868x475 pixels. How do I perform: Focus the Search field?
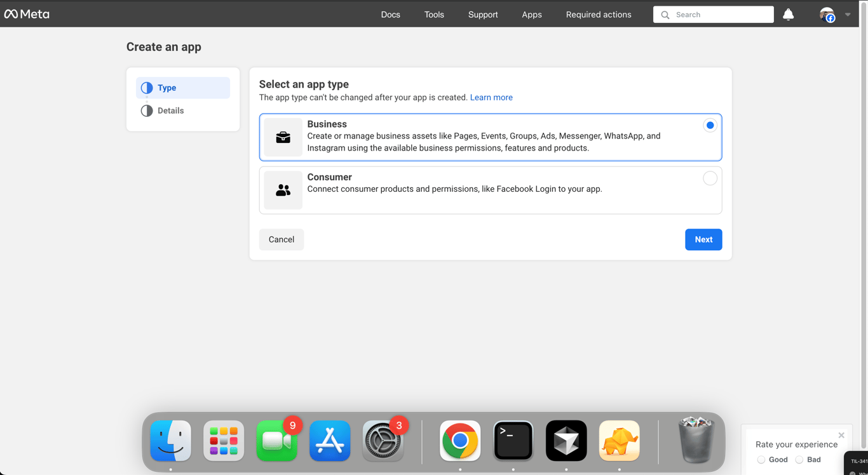tap(713, 15)
